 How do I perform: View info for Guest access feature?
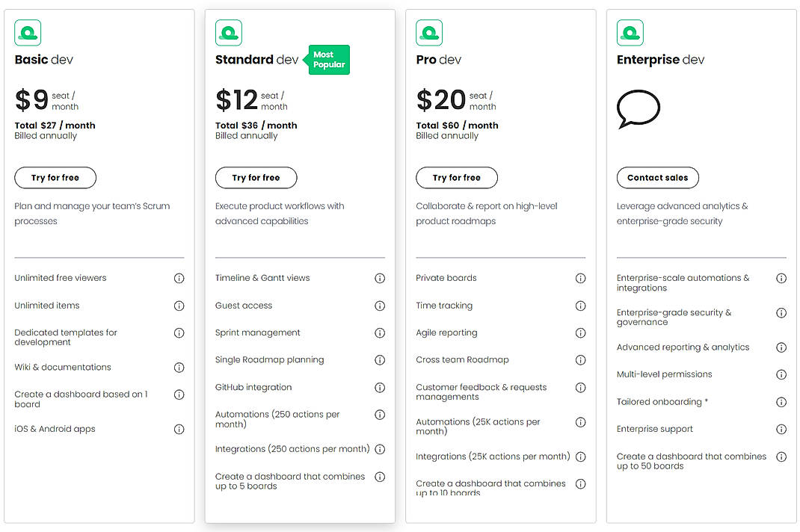click(x=380, y=305)
